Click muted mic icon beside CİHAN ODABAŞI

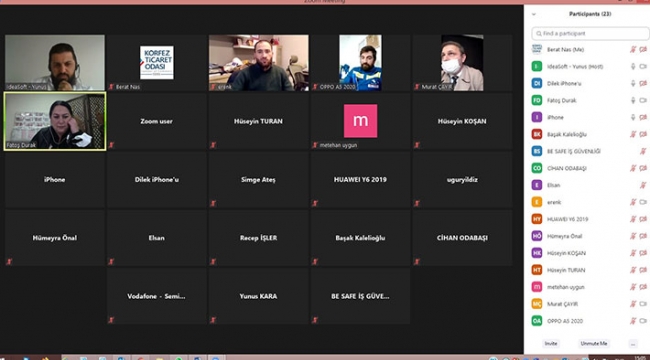pyautogui.click(x=633, y=168)
